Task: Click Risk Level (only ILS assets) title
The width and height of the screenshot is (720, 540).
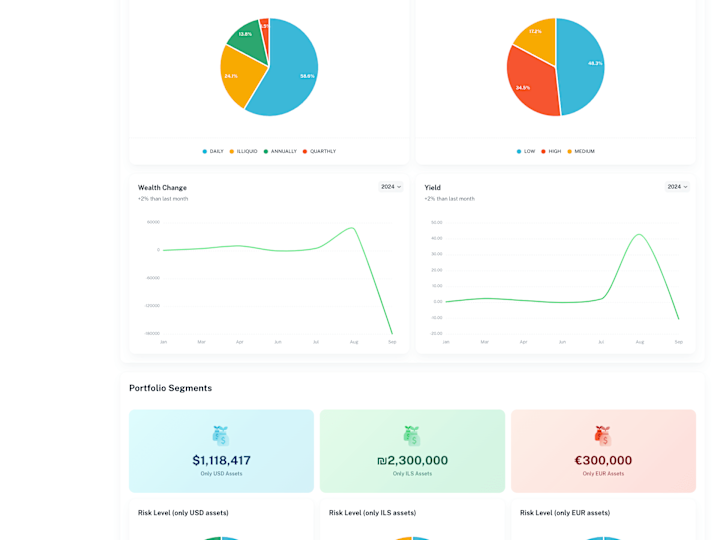Action: 372,512
